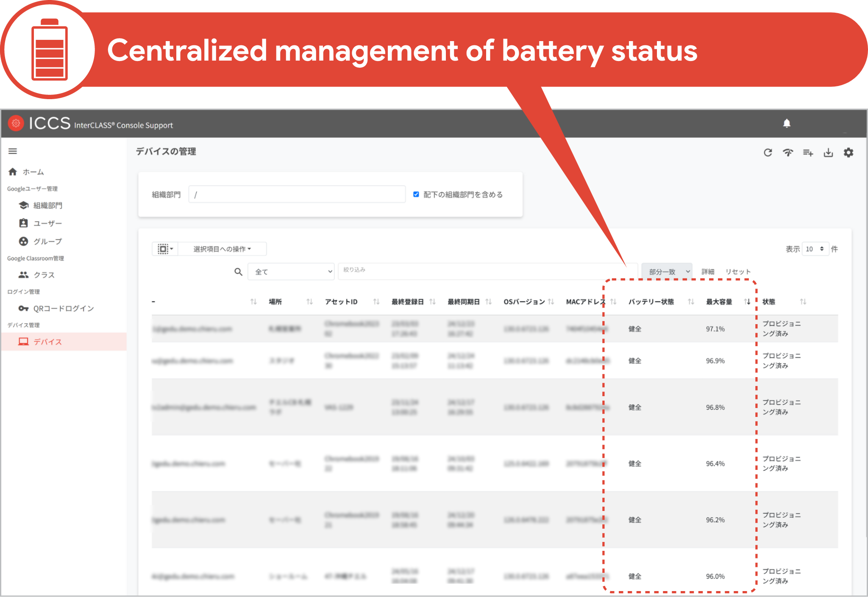Export device data using the download icon
Viewport: 868px width, 597px height.
point(828,153)
